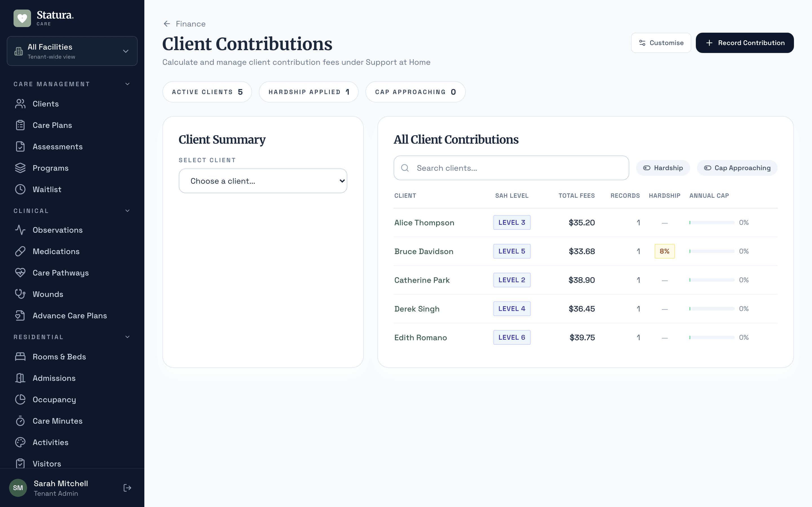This screenshot has height=507, width=812.
Task: Select the Wounds icon
Action: (x=21, y=294)
